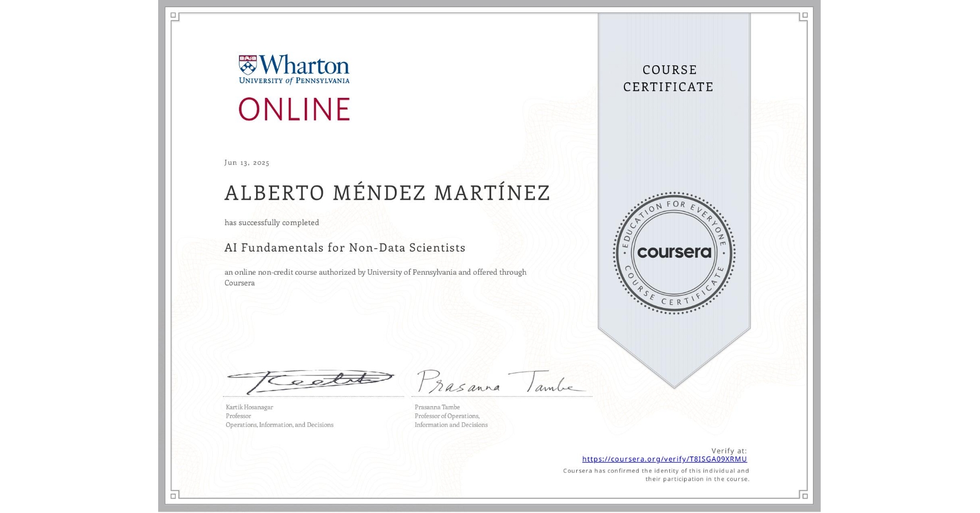This screenshot has height=513, width=980.
Task: Click 'Professor of Operations,' title under Tambe
Action: point(447,416)
